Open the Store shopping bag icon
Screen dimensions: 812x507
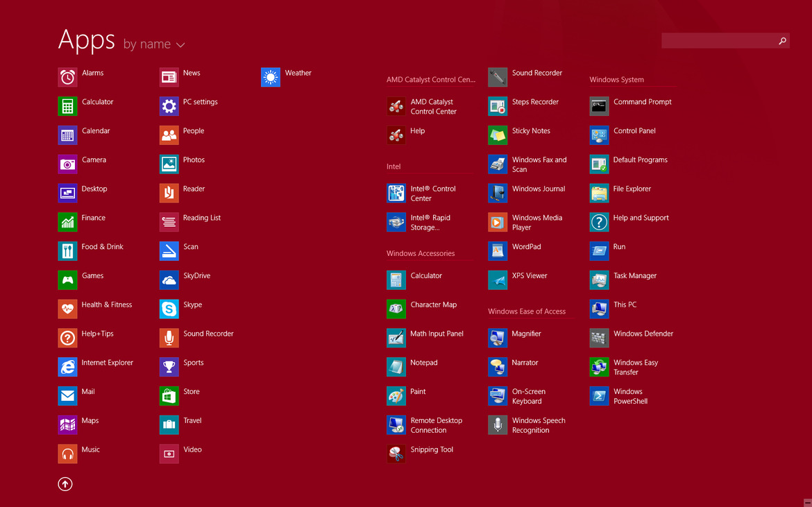[x=169, y=396]
